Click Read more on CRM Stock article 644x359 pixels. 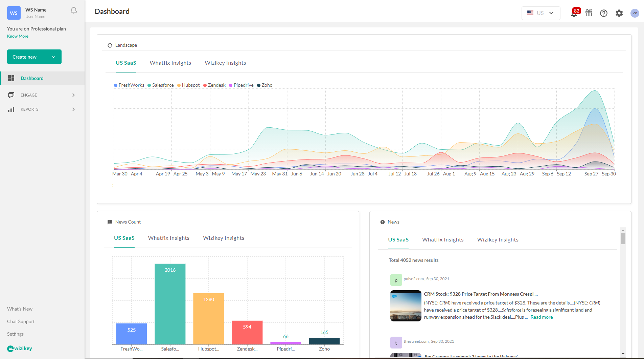point(542,317)
